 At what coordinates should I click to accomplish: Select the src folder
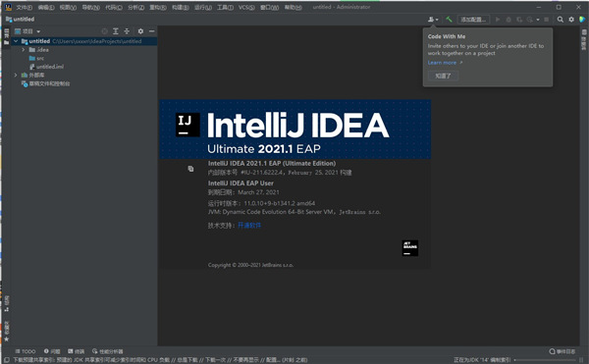point(36,58)
